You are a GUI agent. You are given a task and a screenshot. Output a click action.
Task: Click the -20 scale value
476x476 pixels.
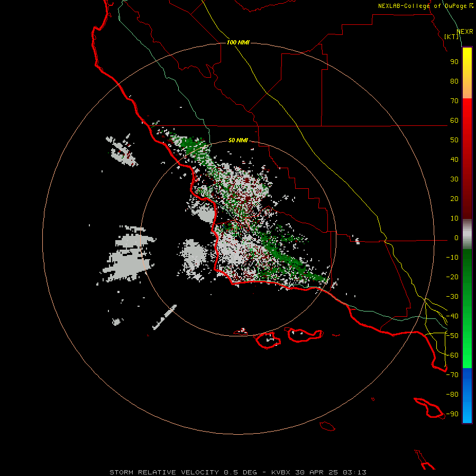(x=452, y=277)
